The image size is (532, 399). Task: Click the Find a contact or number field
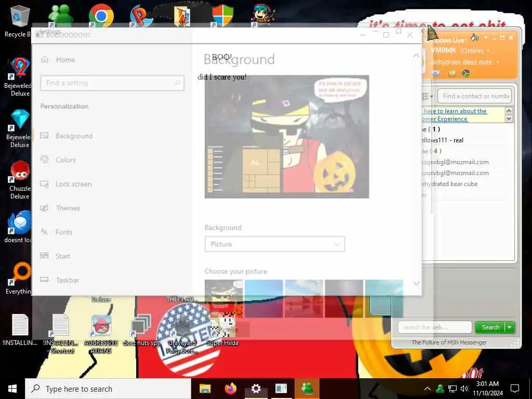click(475, 96)
